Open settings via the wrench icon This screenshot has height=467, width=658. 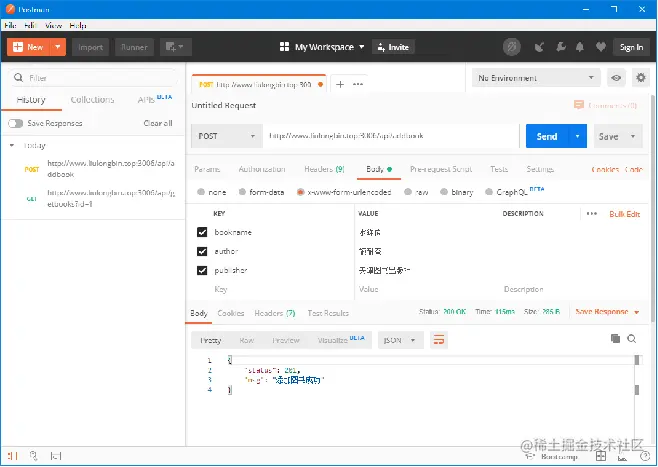click(561, 47)
